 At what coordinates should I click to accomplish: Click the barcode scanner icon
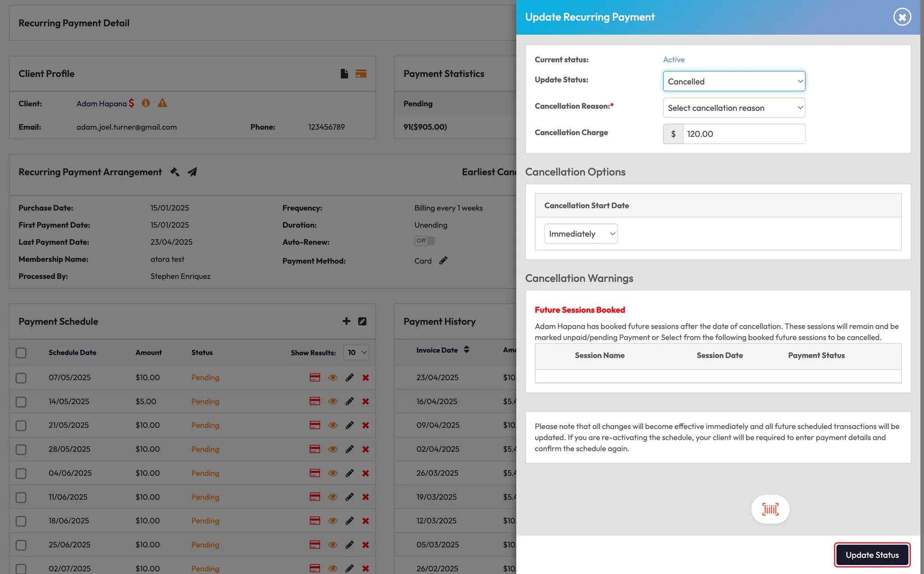(770, 510)
